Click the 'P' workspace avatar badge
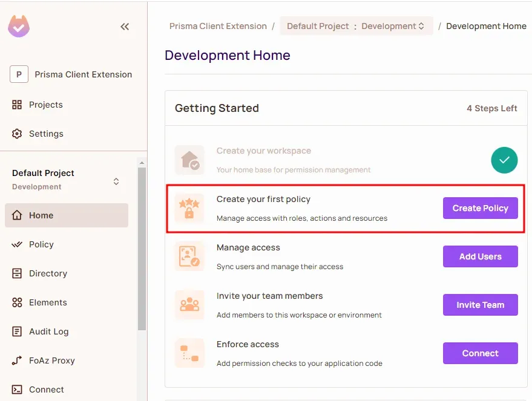The image size is (532, 401). coord(19,74)
